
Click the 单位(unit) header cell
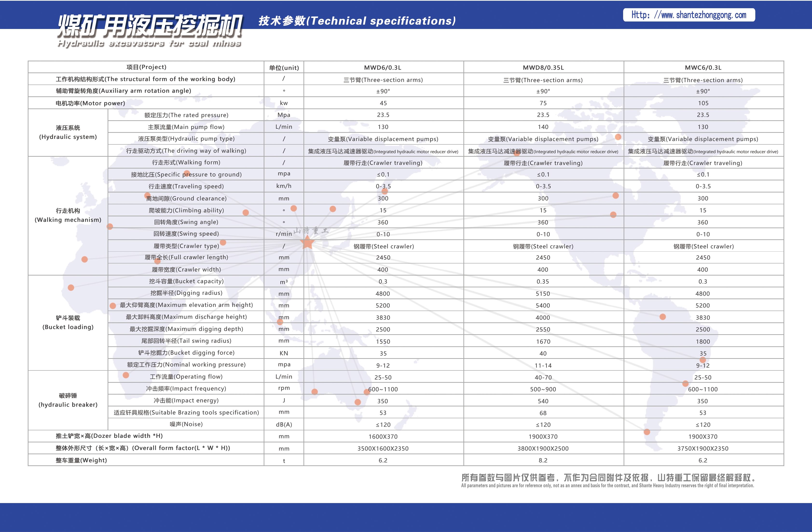point(284,67)
